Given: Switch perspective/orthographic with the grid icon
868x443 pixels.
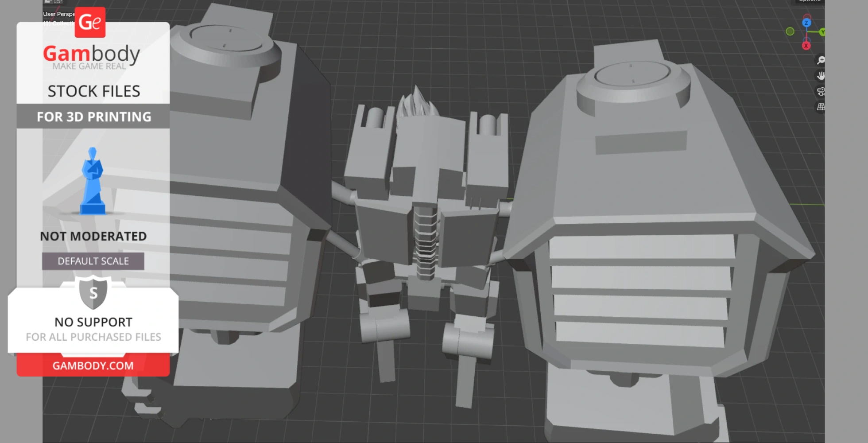Looking at the screenshot, I should click(821, 107).
